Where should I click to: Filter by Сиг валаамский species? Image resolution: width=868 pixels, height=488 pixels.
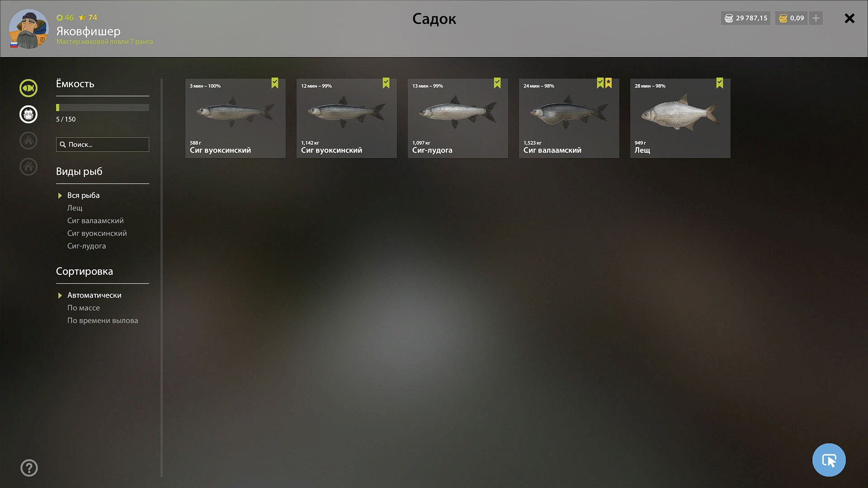95,221
